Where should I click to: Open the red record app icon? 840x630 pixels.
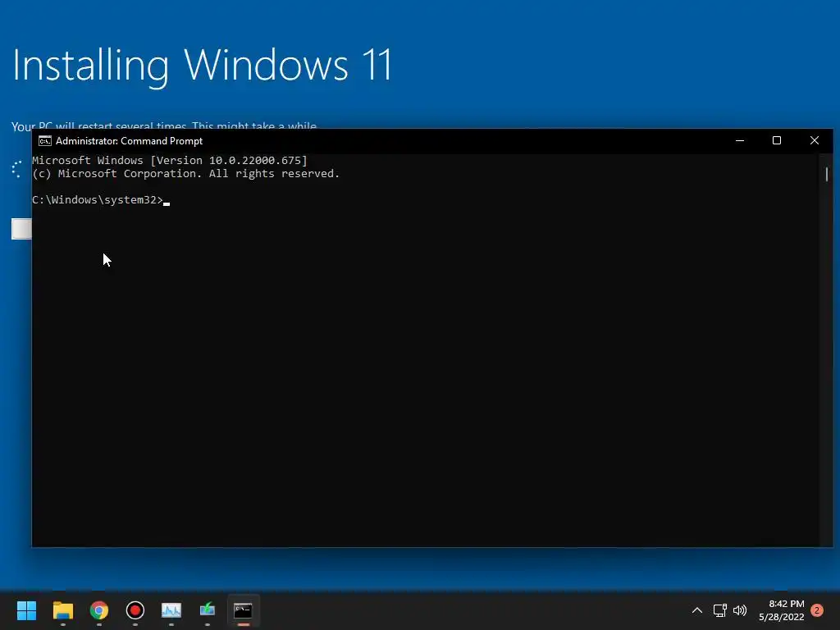135,610
